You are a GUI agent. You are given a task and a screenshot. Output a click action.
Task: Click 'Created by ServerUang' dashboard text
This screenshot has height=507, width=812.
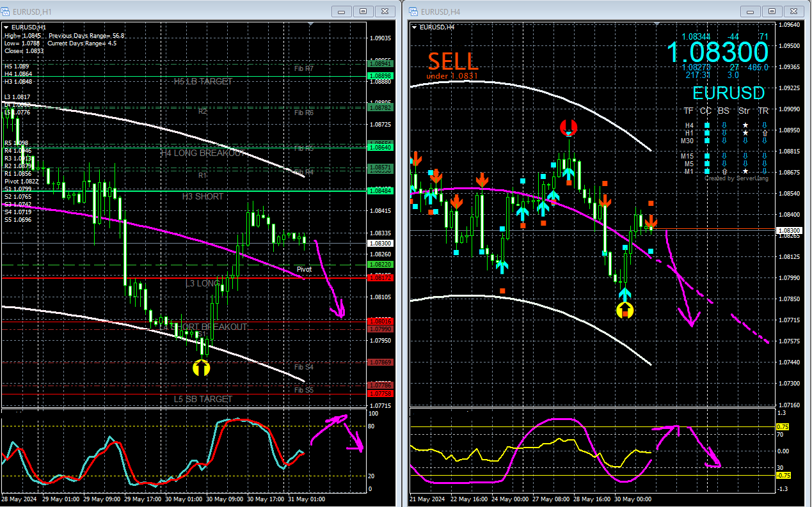coord(736,178)
